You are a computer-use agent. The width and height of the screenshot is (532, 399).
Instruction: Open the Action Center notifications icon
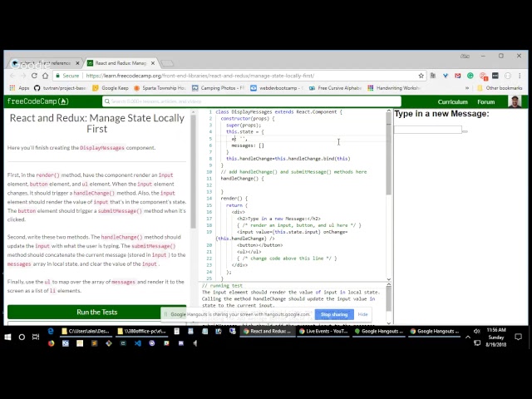[x=518, y=337]
